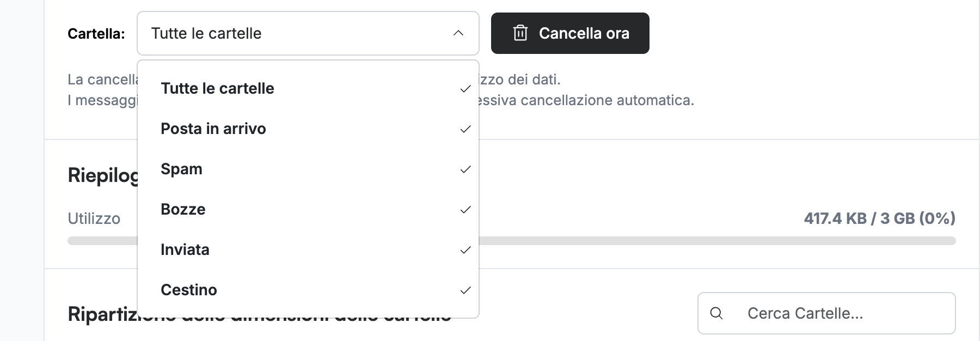Click the Cancella ora button
980x341 pixels.
(570, 33)
